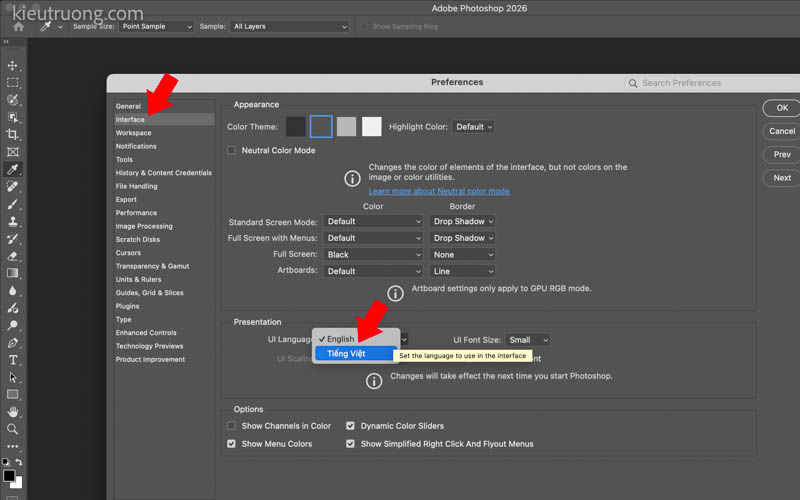800x500 pixels.
Task: Open the Workspace preferences section
Action: tap(133, 133)
